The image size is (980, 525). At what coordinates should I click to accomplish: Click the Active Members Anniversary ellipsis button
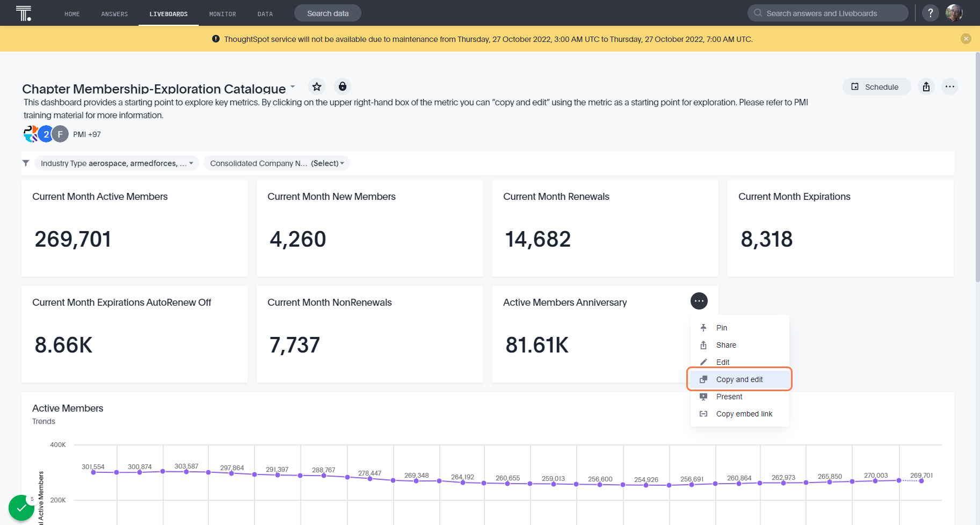[699, 301]
